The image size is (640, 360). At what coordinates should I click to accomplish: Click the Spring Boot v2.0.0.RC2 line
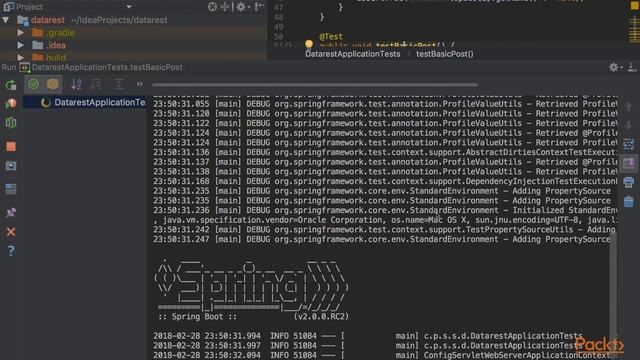click(x=253, y=317)
